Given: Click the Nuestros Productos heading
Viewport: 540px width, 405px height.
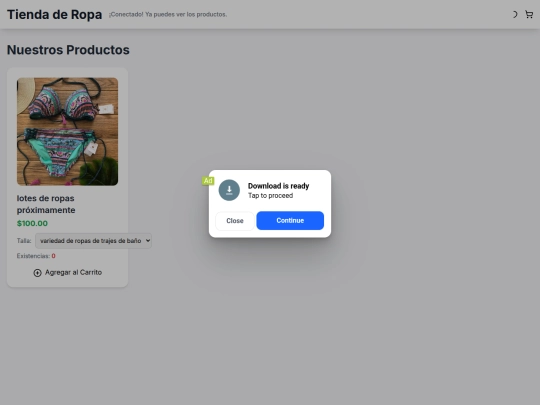Looking at the screenshot, I should (x=68, y=50).
